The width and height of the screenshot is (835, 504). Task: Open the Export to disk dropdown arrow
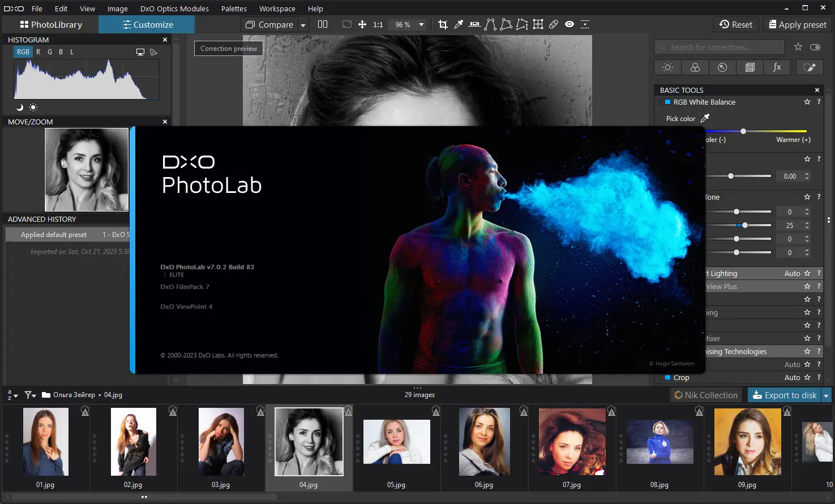click(x=825, y=395)
